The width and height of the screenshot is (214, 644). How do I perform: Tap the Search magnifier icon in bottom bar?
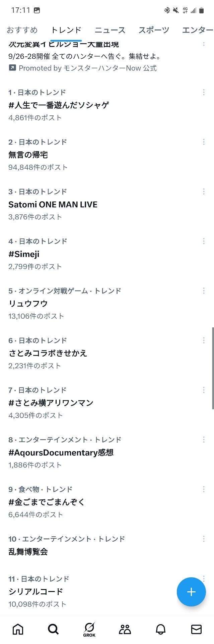(53, 629)
